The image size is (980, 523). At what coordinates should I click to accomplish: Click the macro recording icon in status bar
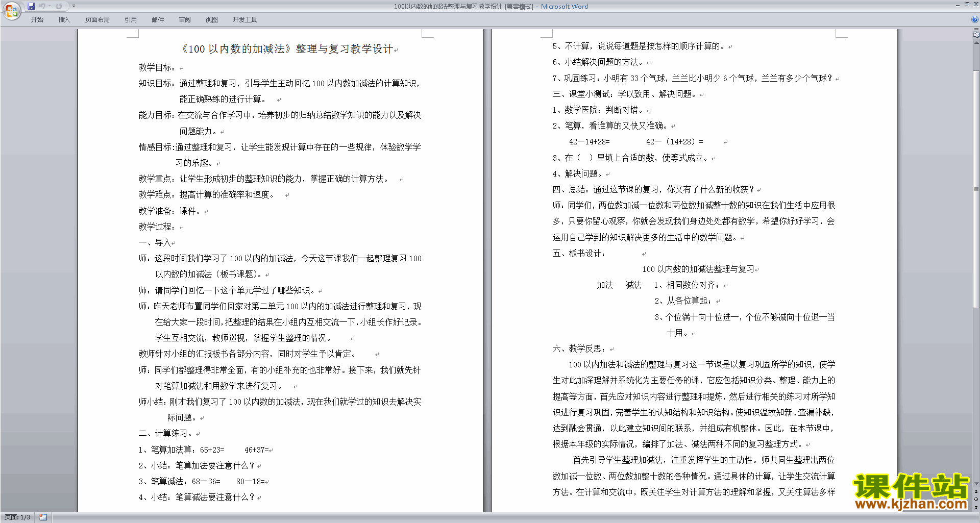click(43, 517)
